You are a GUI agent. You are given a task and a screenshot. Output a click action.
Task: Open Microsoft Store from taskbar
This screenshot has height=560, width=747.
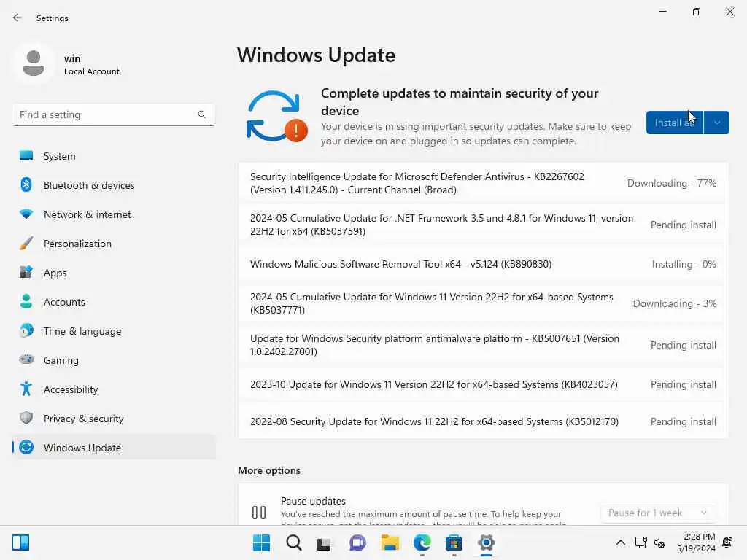click(454, 542)
